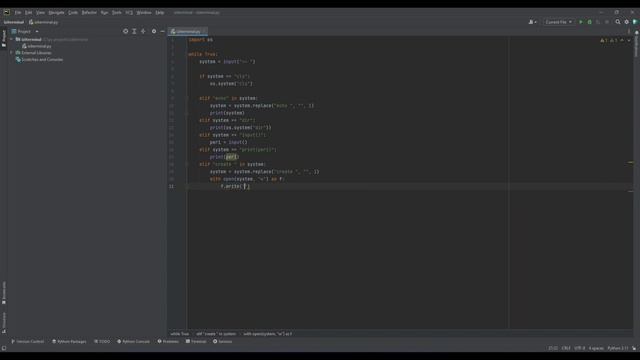Toggle tool window bars bottom-left icon
640x360 pixels.
click(x=4, y=349)
